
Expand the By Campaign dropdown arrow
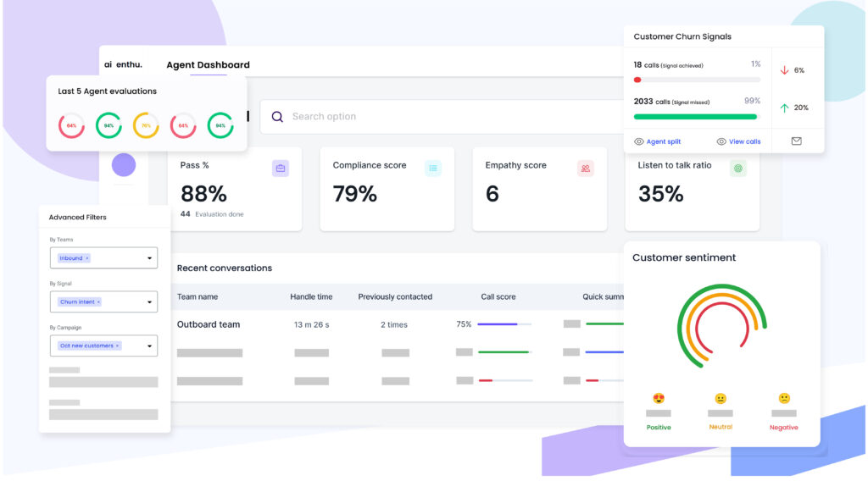point(149,346)
